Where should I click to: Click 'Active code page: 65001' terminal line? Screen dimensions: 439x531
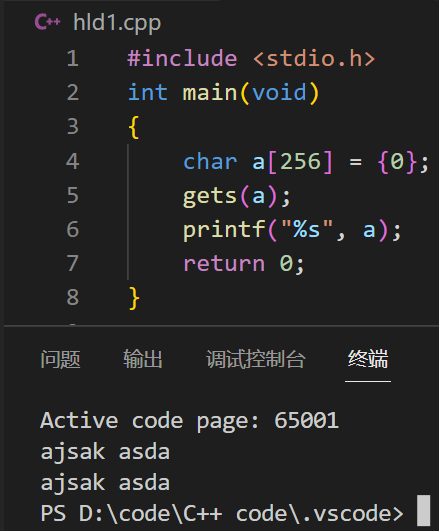pos(189,421)
